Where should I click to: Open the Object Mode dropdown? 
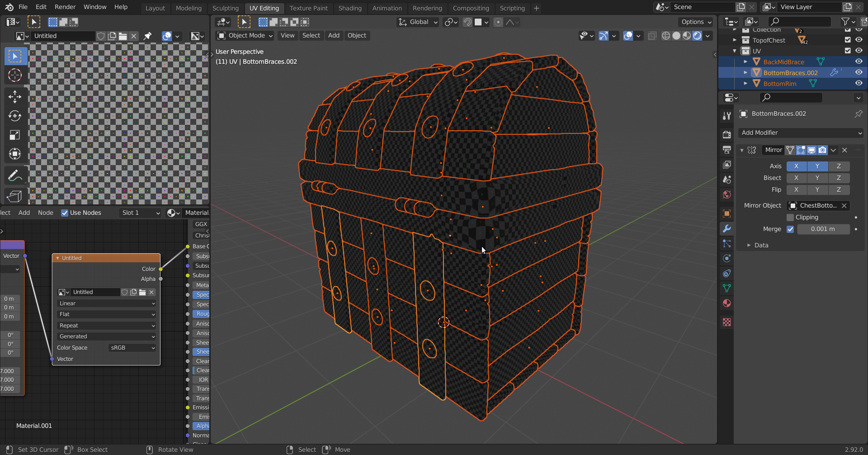coord(245,36)
